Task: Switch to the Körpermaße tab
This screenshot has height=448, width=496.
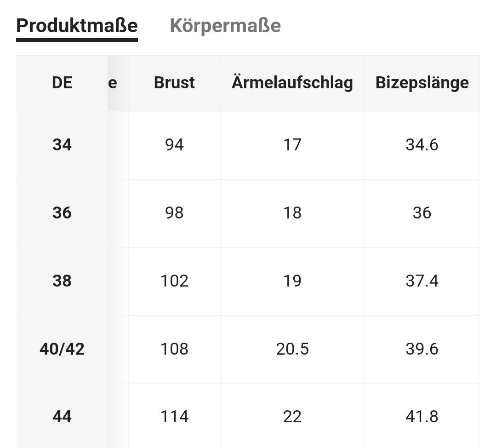Action: point(225,26)
